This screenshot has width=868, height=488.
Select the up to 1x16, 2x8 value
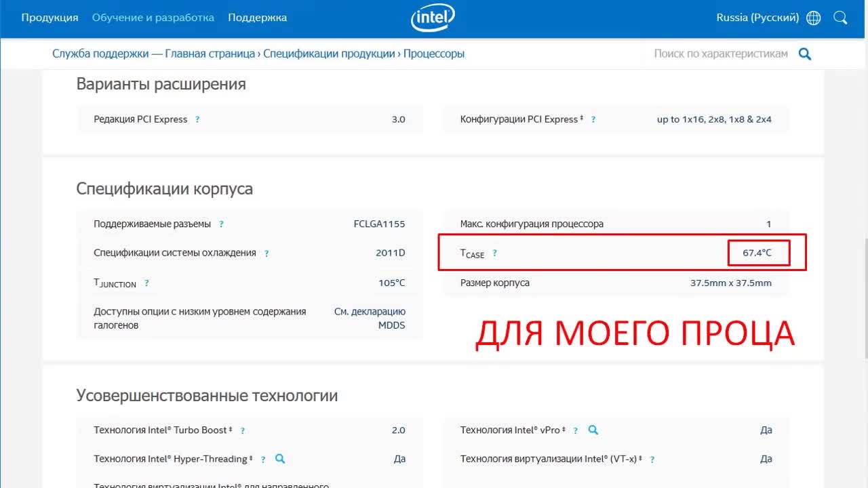coord(714,119)
